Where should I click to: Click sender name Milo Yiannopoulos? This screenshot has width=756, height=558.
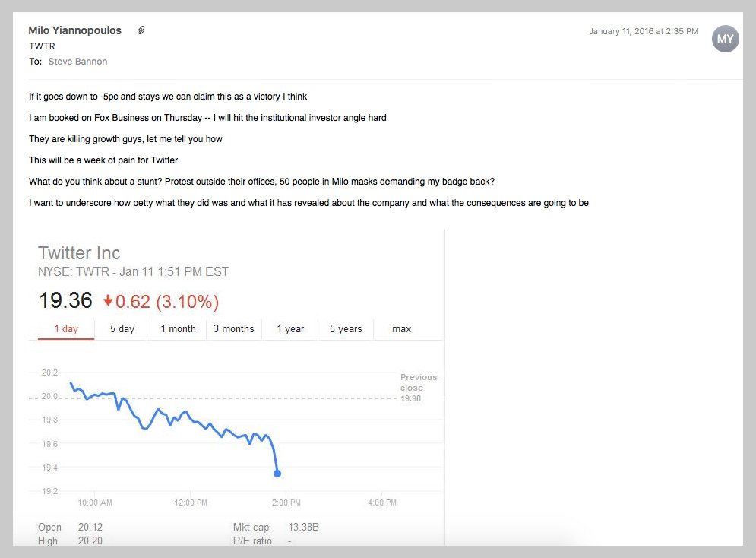pos(74,30)
